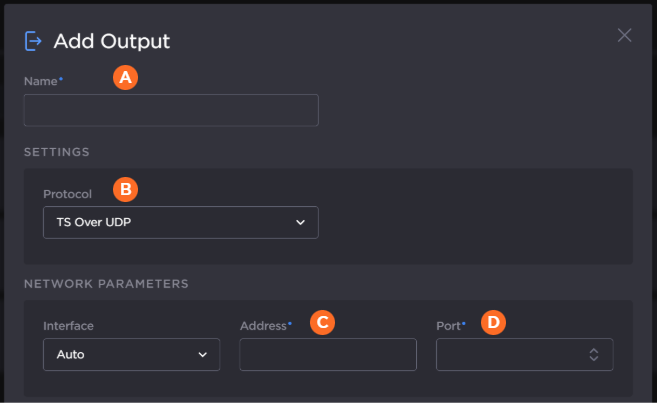Click the Port field up/down stepper arrows
657x403 pixels.
coord(593,354)
